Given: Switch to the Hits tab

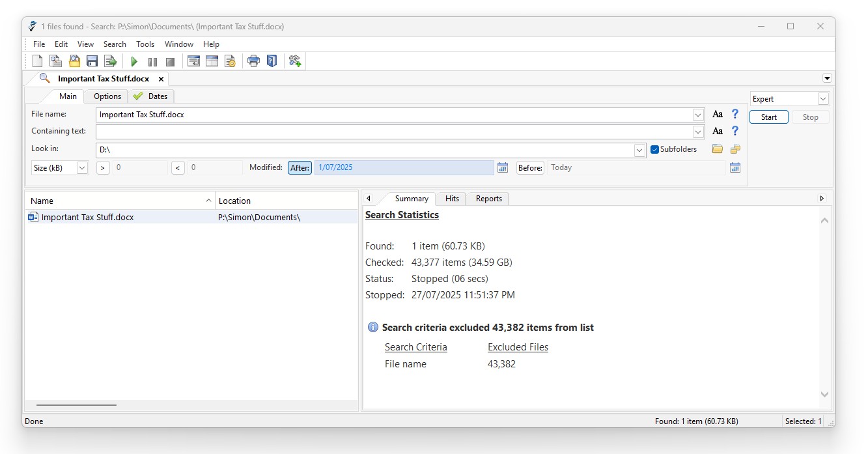Looking at the screenshot, I should point(452,199).
